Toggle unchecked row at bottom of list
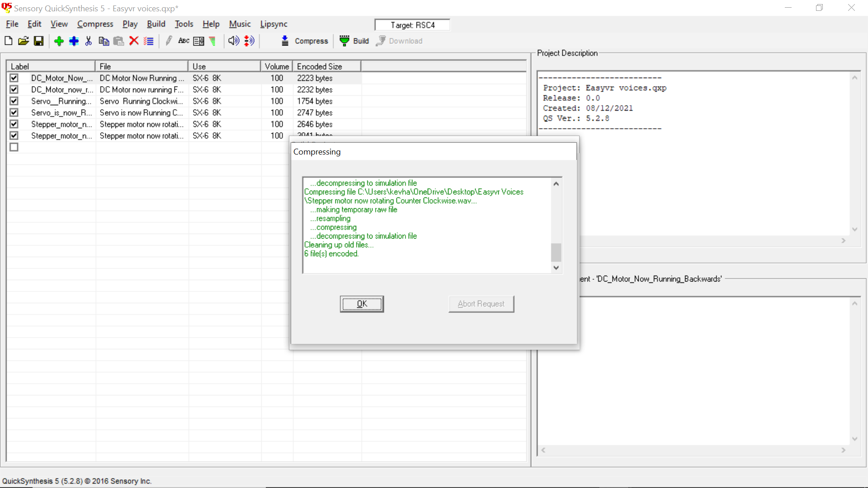The height and width of the screenshot is (488, 868). [x=14, y=147]
